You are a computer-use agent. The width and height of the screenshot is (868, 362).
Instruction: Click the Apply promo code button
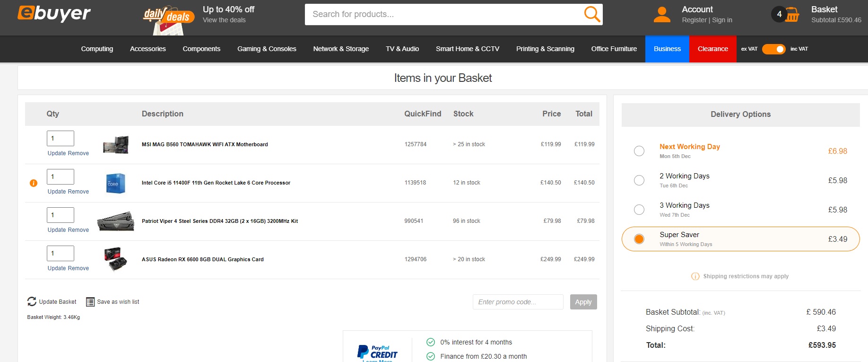pyautogui.click(x=583, y=302)
